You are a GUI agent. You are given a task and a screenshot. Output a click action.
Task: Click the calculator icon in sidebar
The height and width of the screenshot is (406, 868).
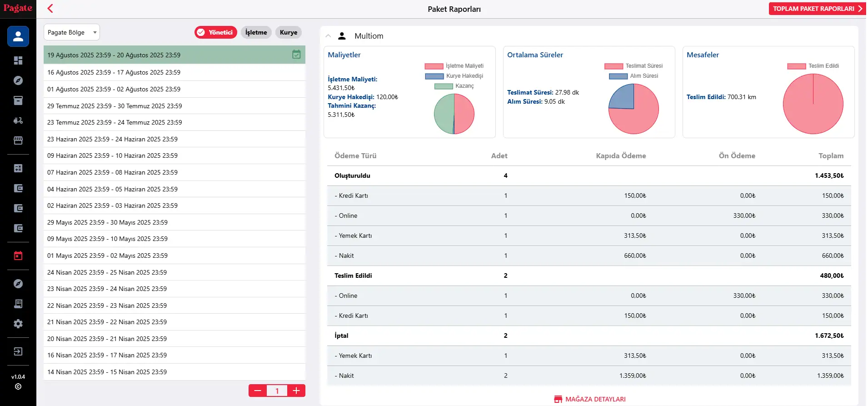tap(18, 168)
